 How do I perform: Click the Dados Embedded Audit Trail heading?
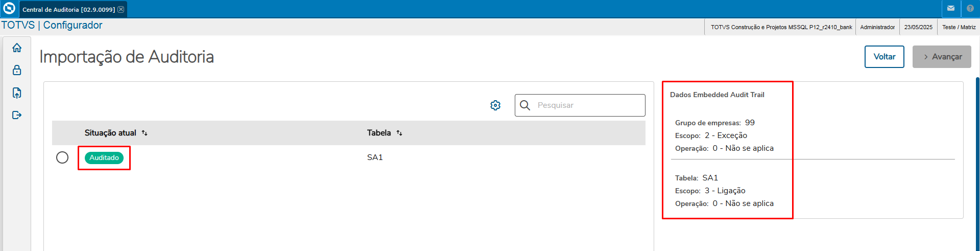(x=717, y=95)
